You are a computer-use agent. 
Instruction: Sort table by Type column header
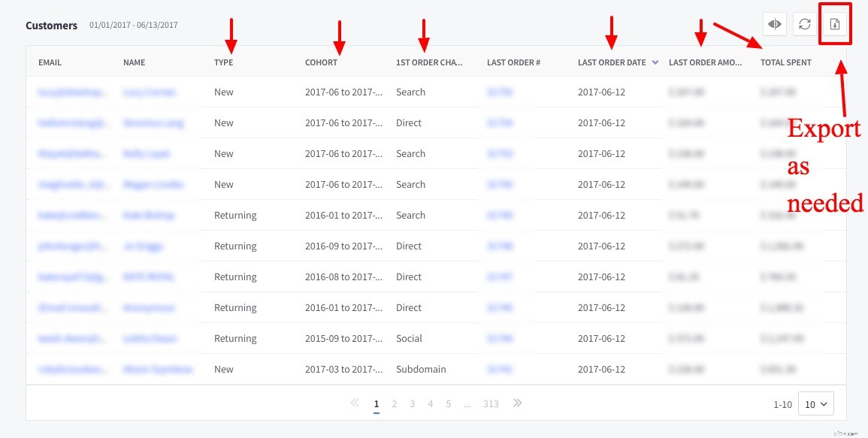click(x=224, y=62)
